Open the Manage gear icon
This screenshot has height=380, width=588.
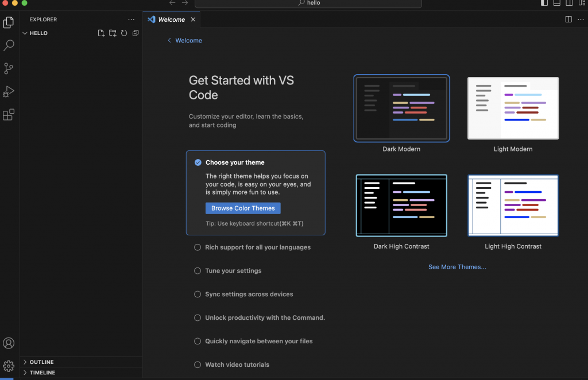click(x=9, y=366)
